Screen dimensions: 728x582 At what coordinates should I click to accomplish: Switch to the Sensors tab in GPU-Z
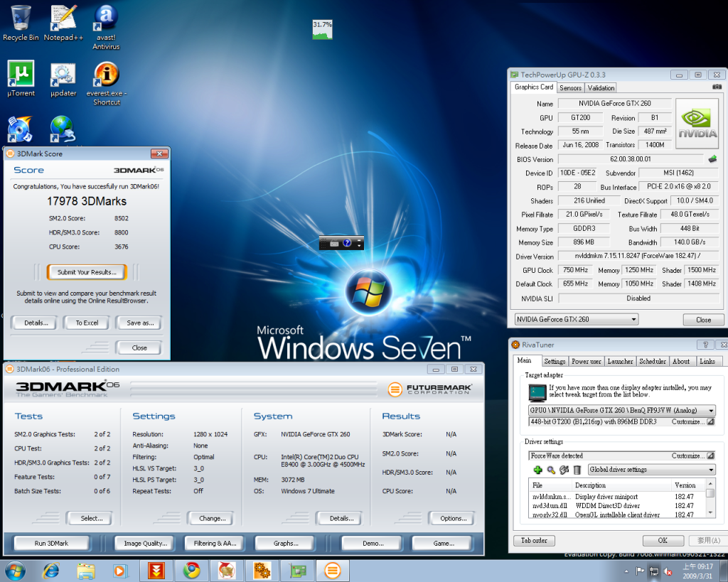click(570, 88)
